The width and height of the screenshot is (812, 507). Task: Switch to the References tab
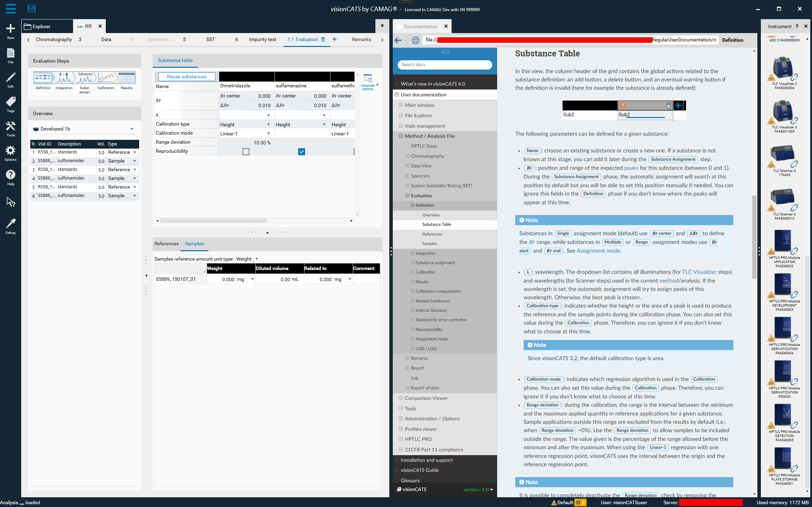(x=166, y=244)
